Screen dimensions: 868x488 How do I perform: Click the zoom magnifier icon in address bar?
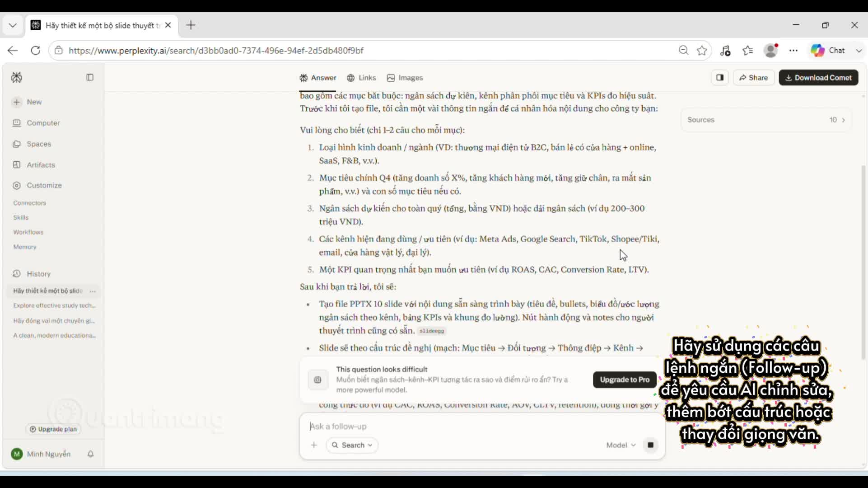[x=684, y=51]
